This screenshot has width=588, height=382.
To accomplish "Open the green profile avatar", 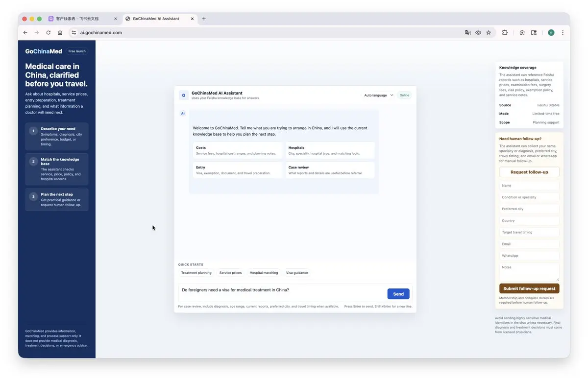I will point(551,33).
